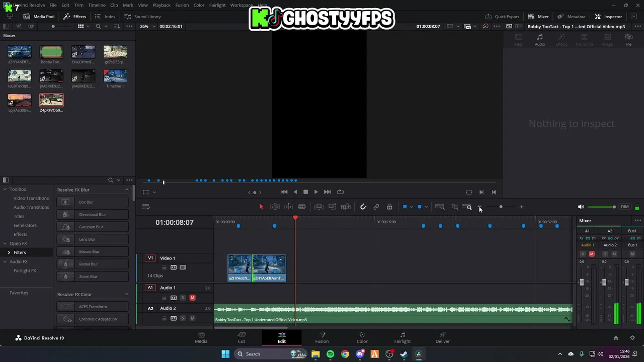This screenshot has height=362, width=644.
Task: Collapse the Toolbox tree
Action: pyautogui.click(x=5, y=189)
